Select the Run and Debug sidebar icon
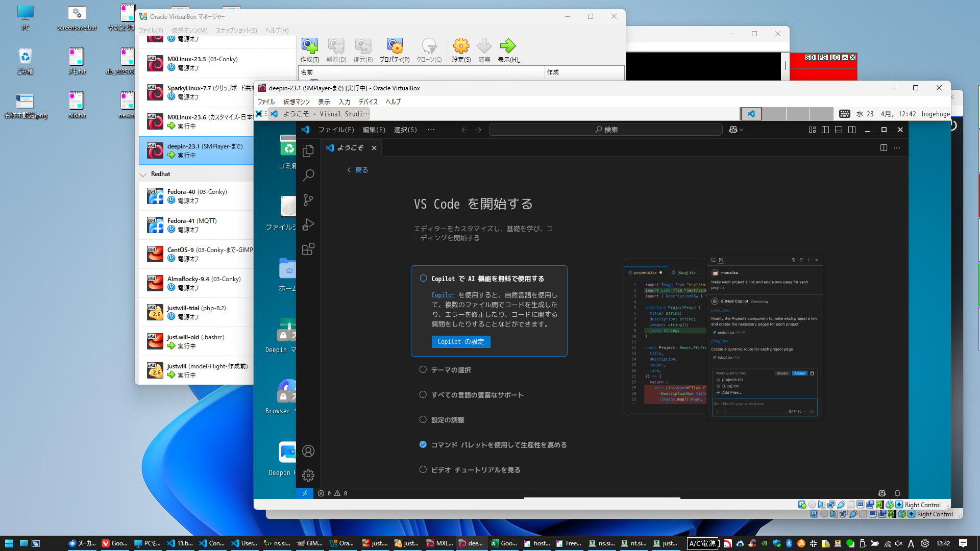980x551 pixels. pos(308,224)
